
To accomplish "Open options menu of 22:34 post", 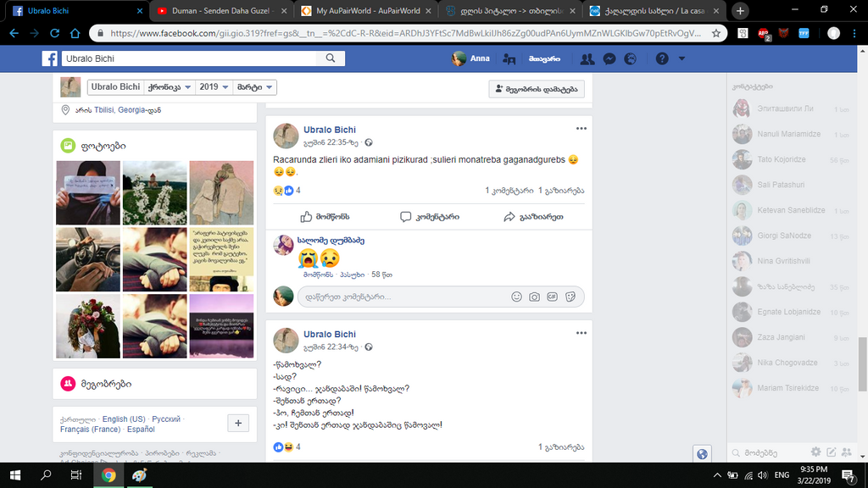I will pyautogui.click(x=581, y=333).
